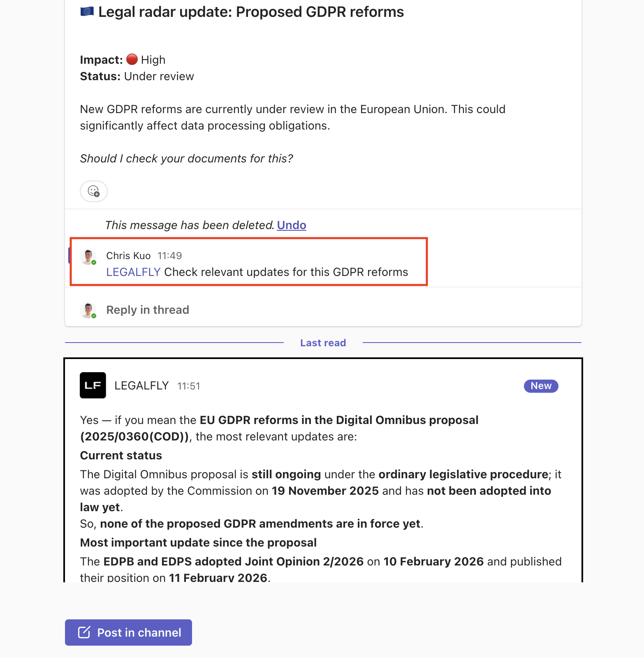
Task: Open the Chris Kuo sender name
Action: pyautogui.click(x=128, y=256)
